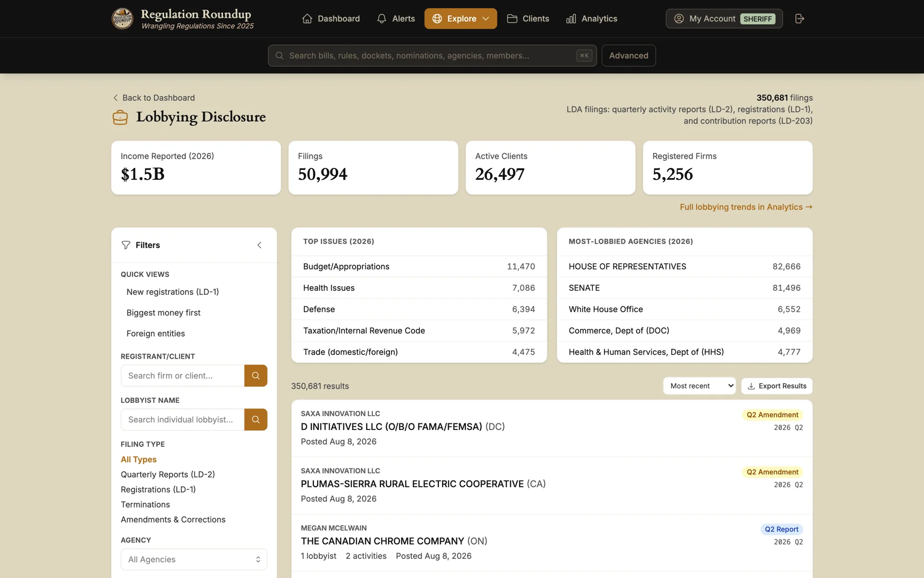Select Defense issue row

pyautogui.click(x=419, y=309)
